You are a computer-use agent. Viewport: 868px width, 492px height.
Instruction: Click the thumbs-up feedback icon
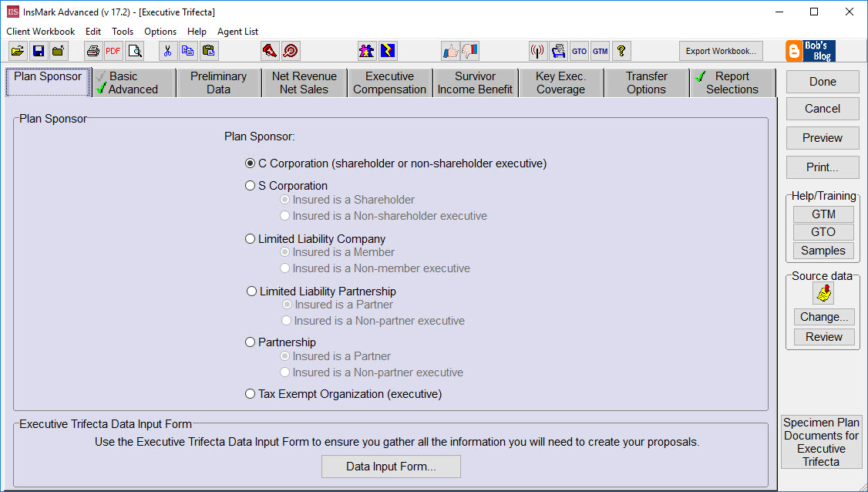coord(451,50)
